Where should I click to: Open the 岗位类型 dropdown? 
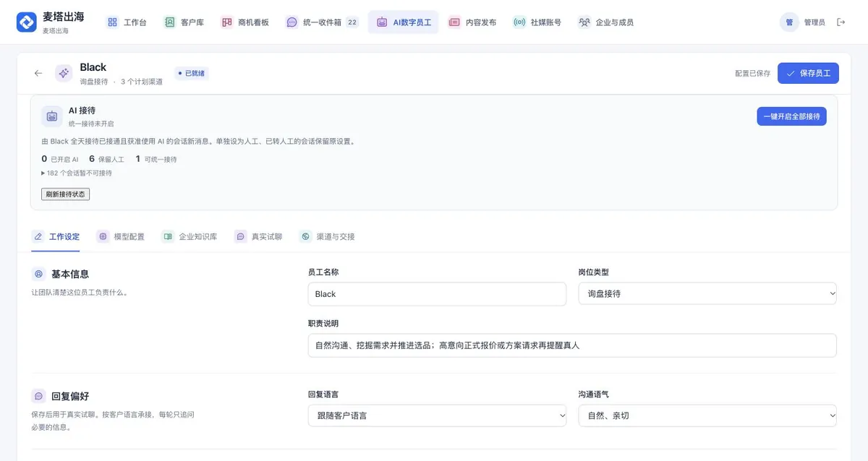click(707, 293)
